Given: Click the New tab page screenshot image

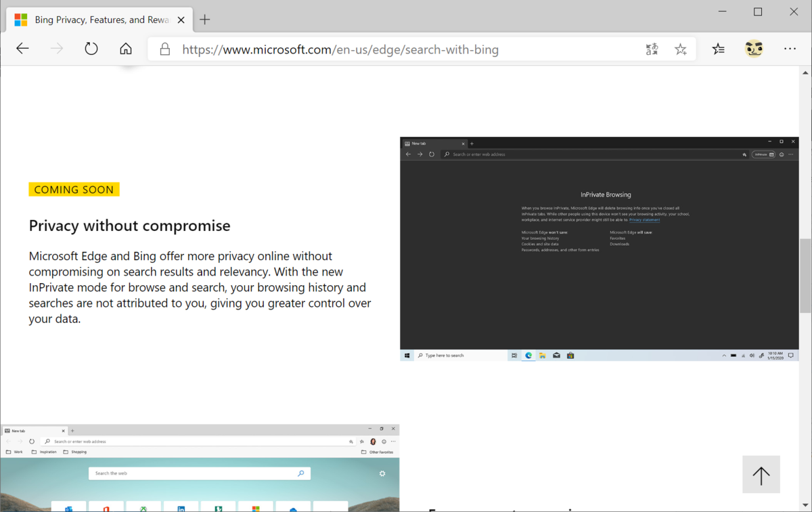Looking at the screenshot, I should coord(200,468).
